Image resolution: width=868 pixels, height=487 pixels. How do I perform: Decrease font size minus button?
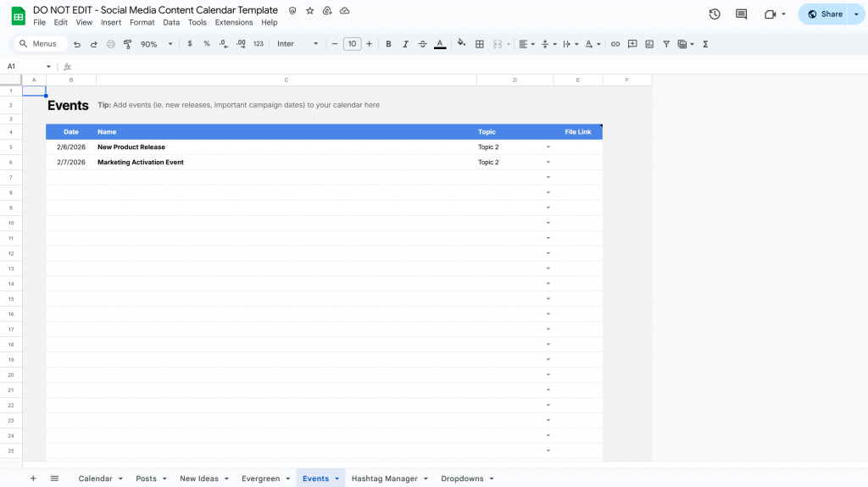(x=334, y=44)
